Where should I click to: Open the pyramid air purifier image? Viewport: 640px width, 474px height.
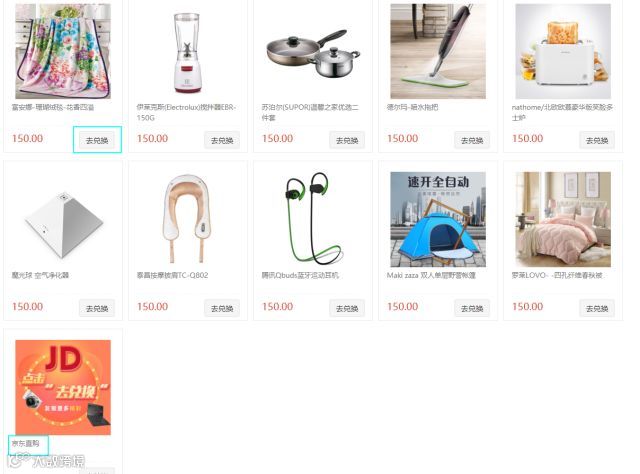(x=63, y=219)
